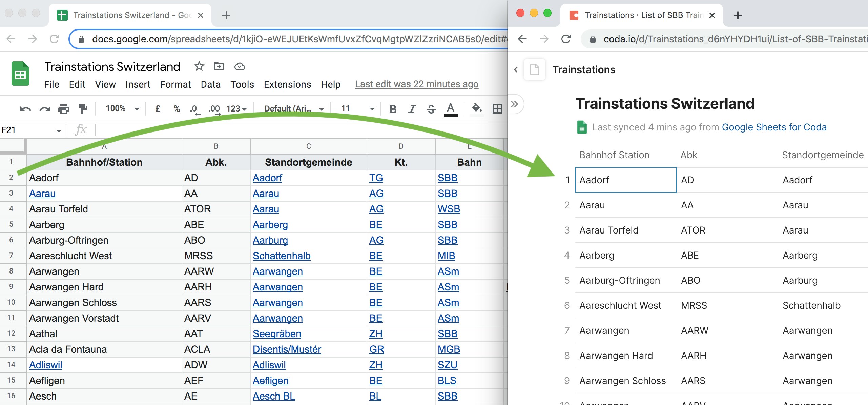Open the fill color tool
The height and width of the screenshot is (405, 868).
pyautogui.click(x=477, y=108)
